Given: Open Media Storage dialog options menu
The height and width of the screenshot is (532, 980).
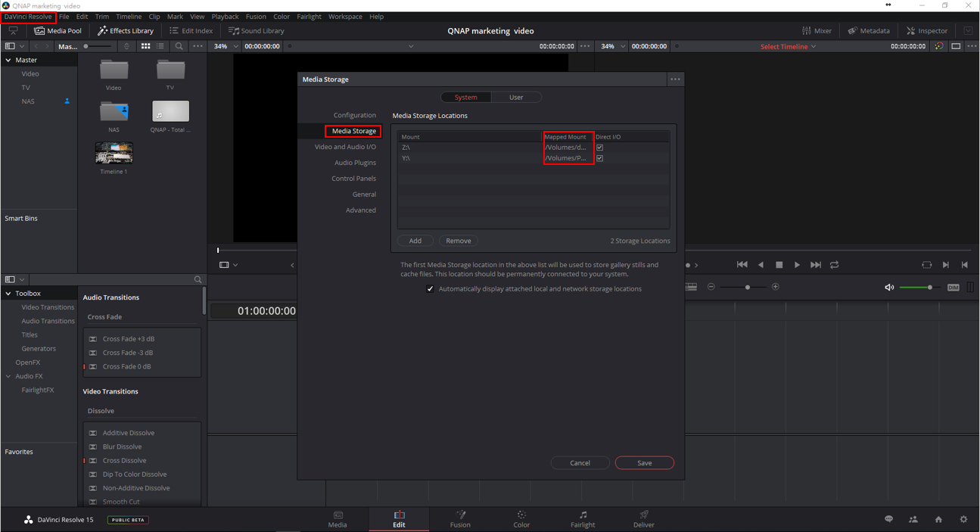Looking at the screenshot, I should [675, 79].
